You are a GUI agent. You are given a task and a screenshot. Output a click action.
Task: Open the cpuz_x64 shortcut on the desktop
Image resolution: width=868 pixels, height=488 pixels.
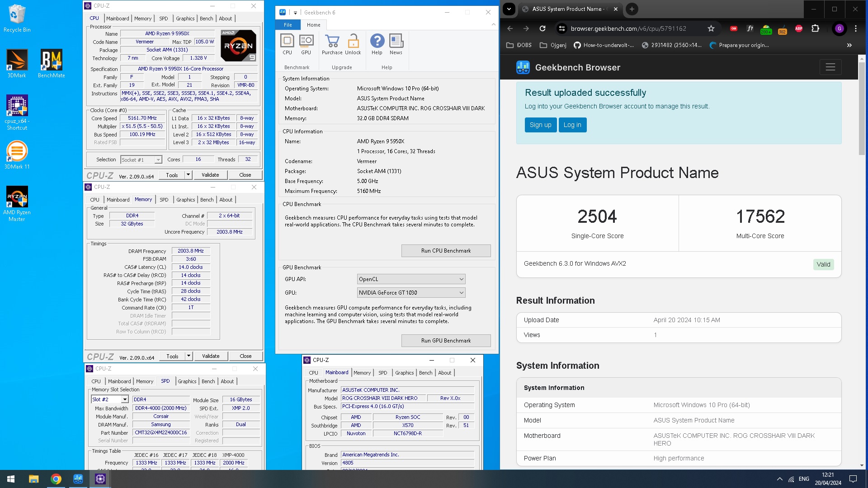pyautogui.click(x=17, y=113)
